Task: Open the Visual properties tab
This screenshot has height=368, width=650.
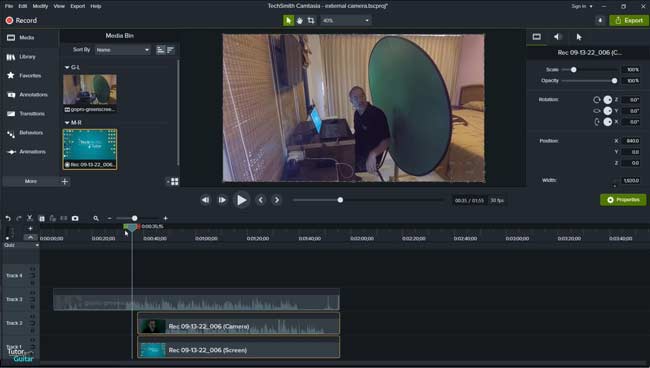Action: point(536,37)
